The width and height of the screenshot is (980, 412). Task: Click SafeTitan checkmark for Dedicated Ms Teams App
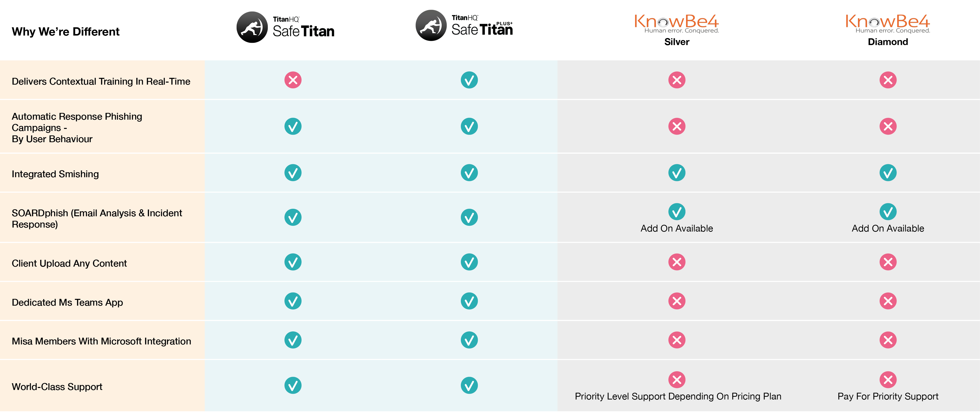pyautogui.click(x=293, y=301)
